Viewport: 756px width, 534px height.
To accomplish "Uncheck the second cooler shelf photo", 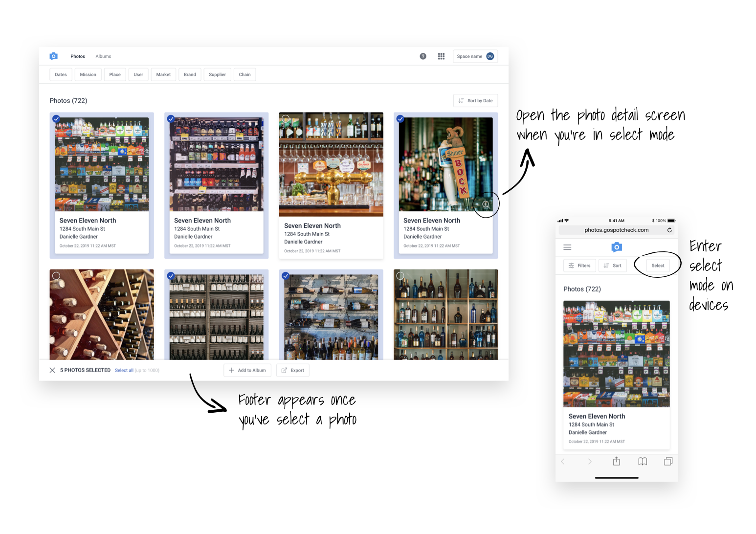I will (x=171, y=119).
